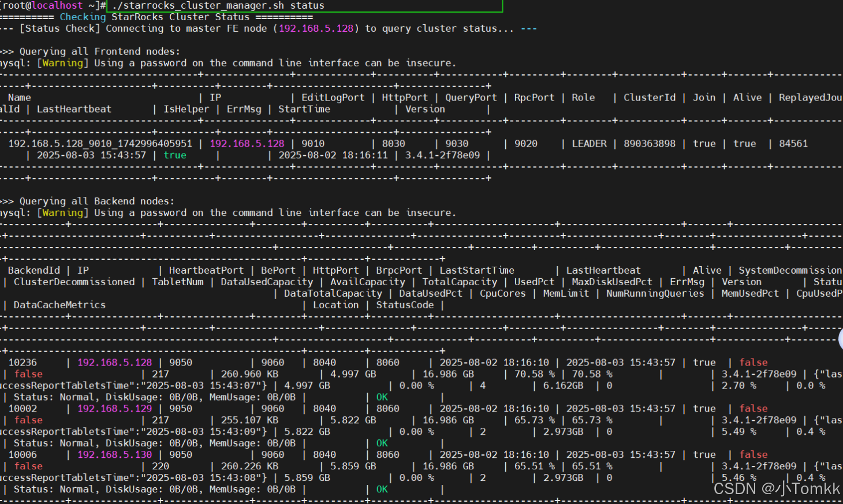The width and height of the screenshot is (843, 504).
Task: Click memory used percent 5.49 %
Action: [738, 432]
